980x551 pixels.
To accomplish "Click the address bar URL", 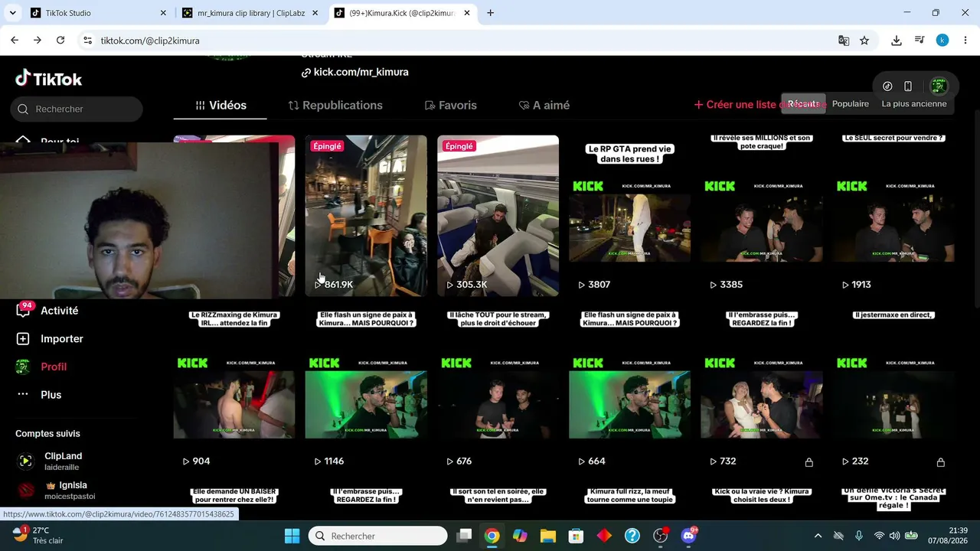I will 150,41.
